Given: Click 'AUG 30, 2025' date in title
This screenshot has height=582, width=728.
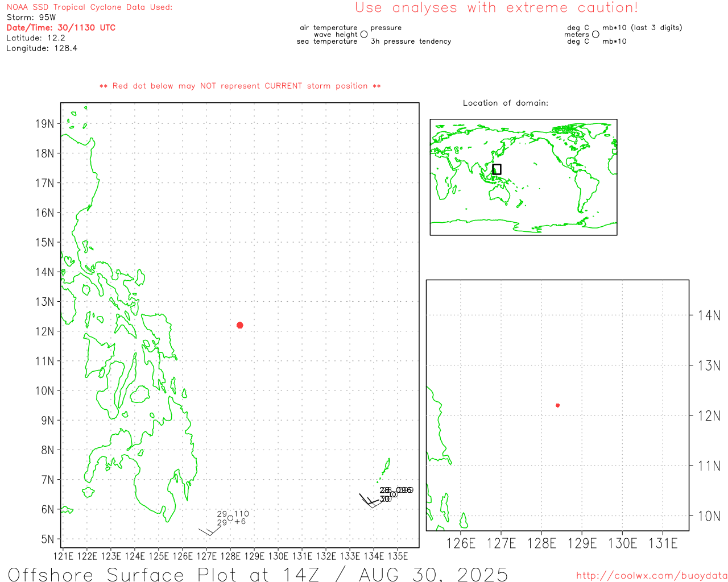Looking at the screenshot, I should point(433,574).
